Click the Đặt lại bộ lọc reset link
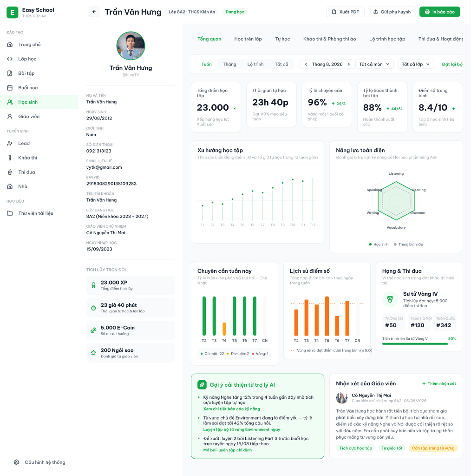The height and width of the screenshot is (476, 471). [452, 64]
